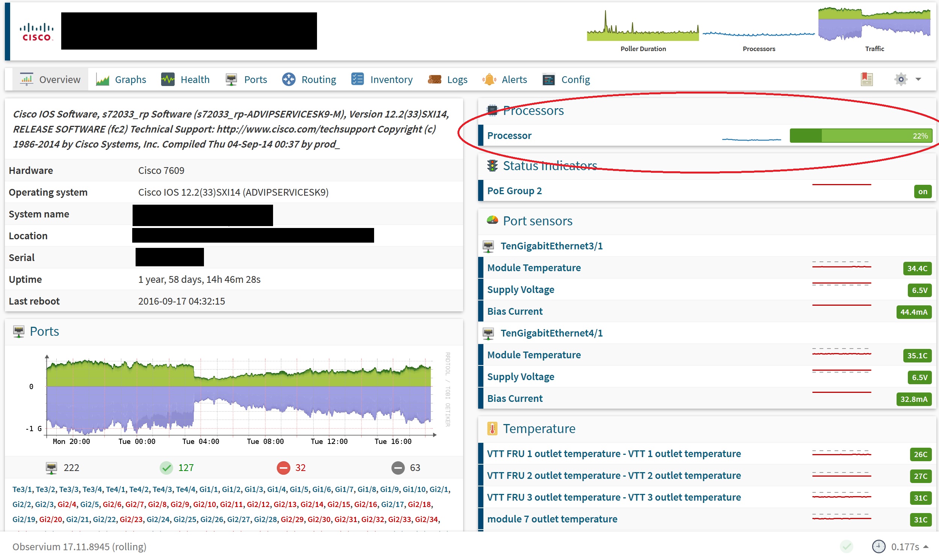Open Te3/1 Module Temperature sensor
The height and width of the screenshot is (560, 939).
(x=533, y=267)
